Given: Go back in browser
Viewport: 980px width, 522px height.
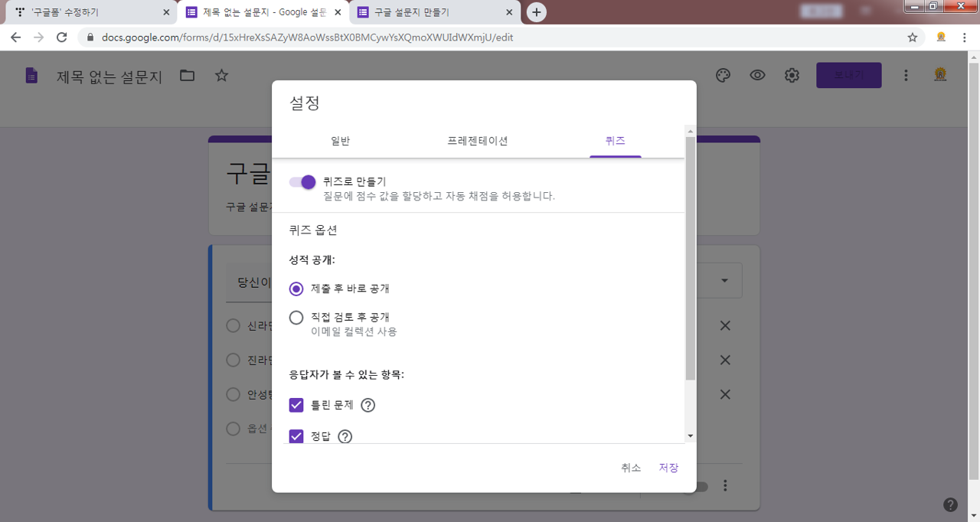Looking at the screenshot, I should tap(16, 37).
